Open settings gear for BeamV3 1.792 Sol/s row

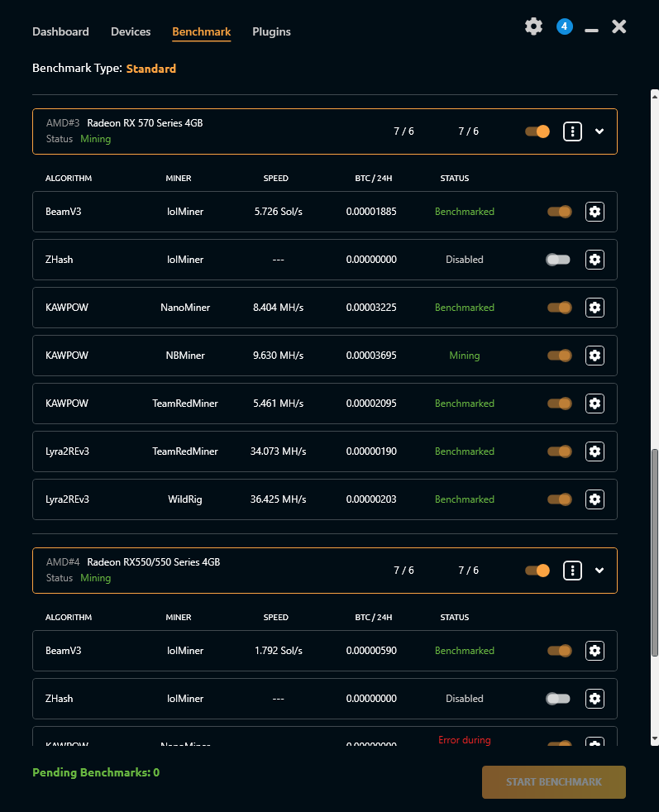595,651
